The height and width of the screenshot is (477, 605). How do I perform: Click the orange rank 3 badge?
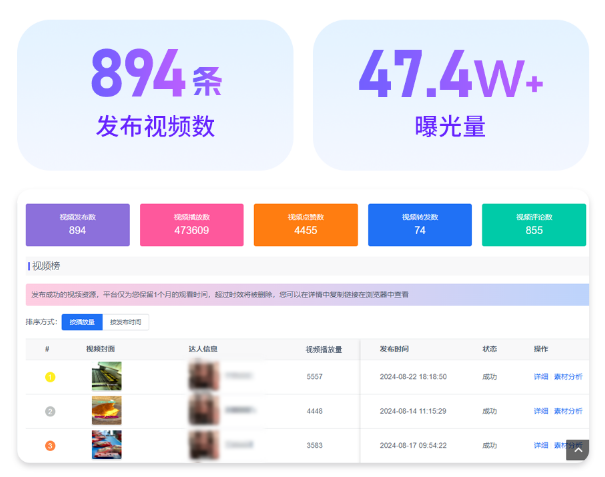point(50,445)
